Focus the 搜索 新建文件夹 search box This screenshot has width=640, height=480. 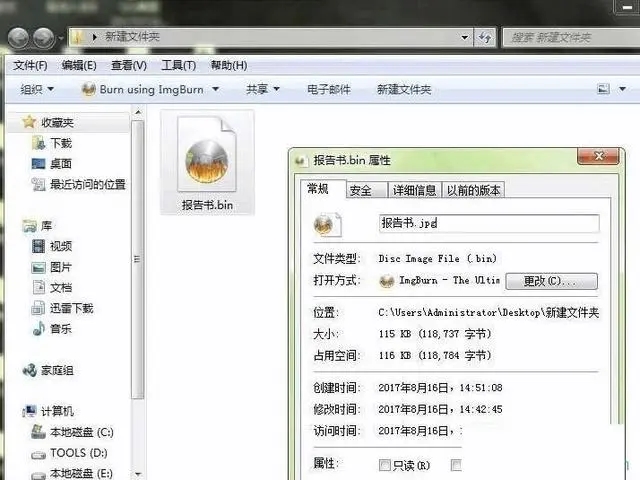click(571, 38)
